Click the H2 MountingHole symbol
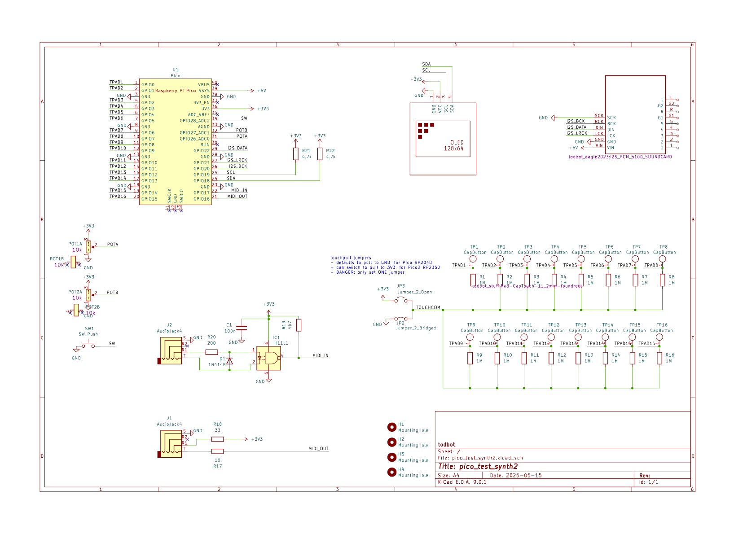The width and height of the screenshot is (756, 534). click(x=392, y=442)
